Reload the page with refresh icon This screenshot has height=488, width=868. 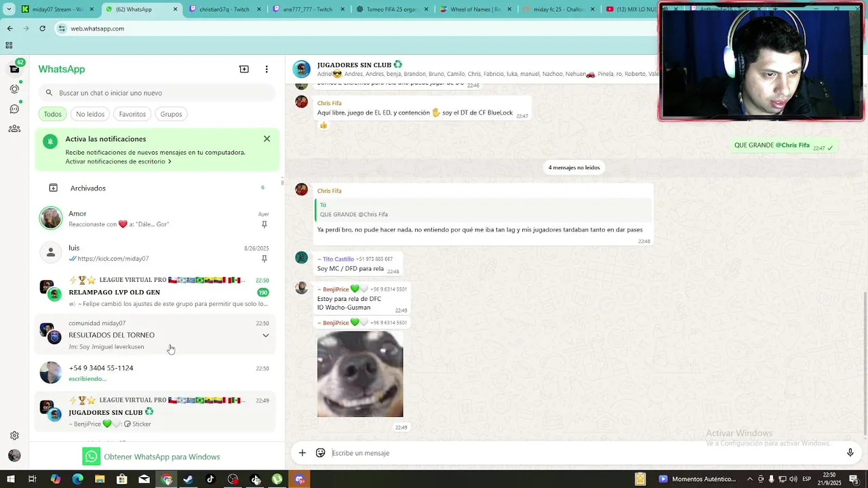pyautogui.click(x=42, y=28)
